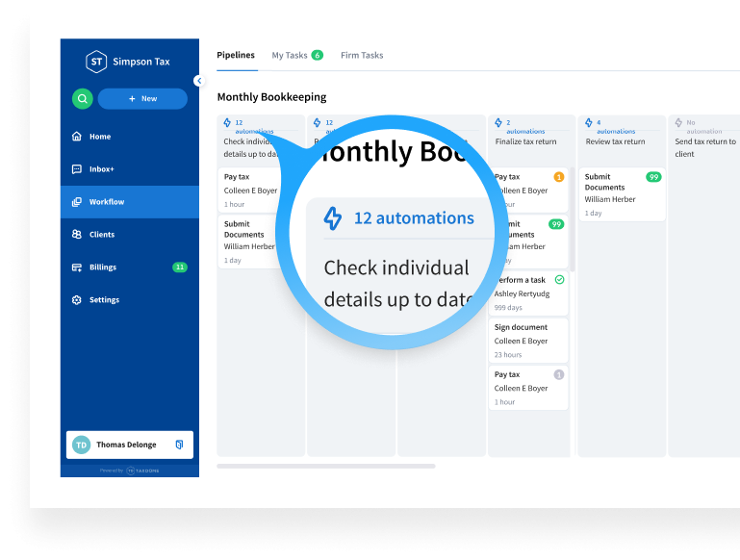Click the horizontal scrollbar below the pipeline
Viewport: 740px width, 560px height.
pos(325,466)
